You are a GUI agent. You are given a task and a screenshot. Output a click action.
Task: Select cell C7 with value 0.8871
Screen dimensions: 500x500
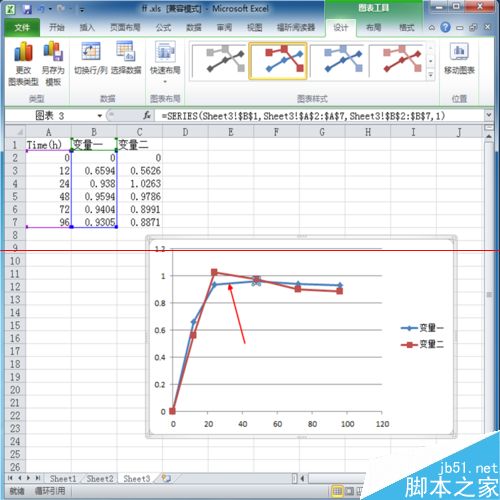(140, 222)
